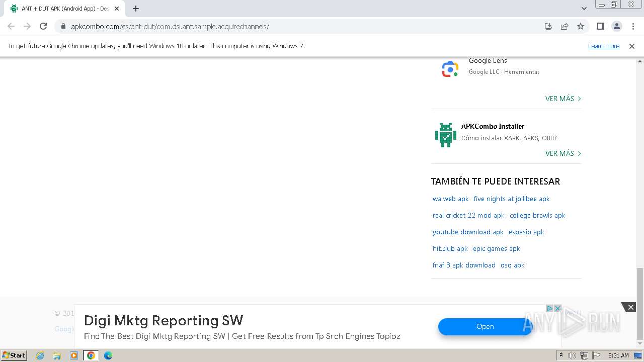Open the Windows Start menu
The width and height of the screenshot is (644, 362).
pos(14,355)
